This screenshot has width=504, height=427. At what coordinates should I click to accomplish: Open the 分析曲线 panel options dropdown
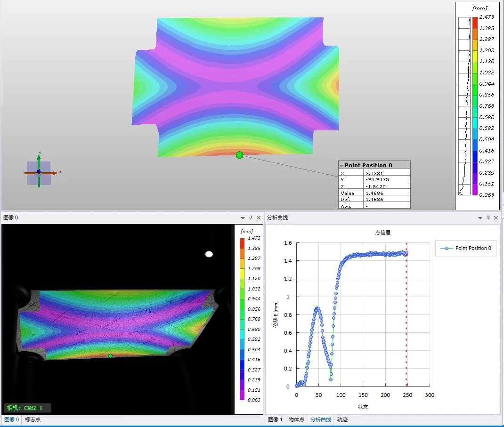coord(480,218)
